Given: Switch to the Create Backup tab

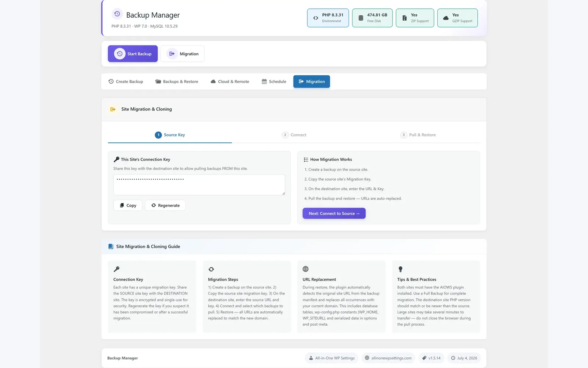Looking at the screenshot, I should [126, 82].
